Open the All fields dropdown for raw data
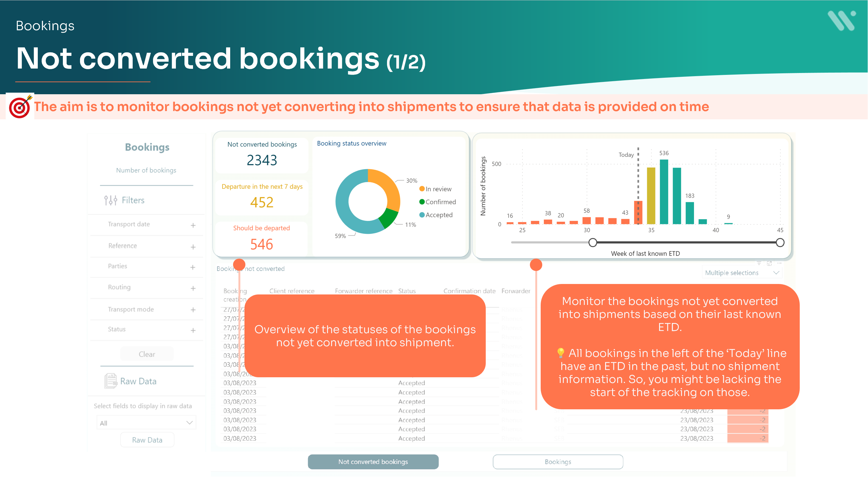This screenshot has height=488, width=868. pos(146,423)
